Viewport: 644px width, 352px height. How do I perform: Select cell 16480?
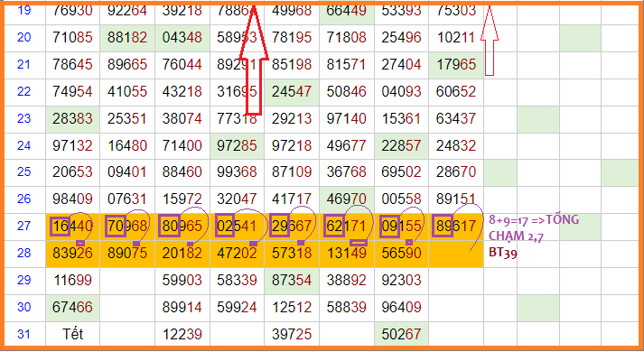127,145
